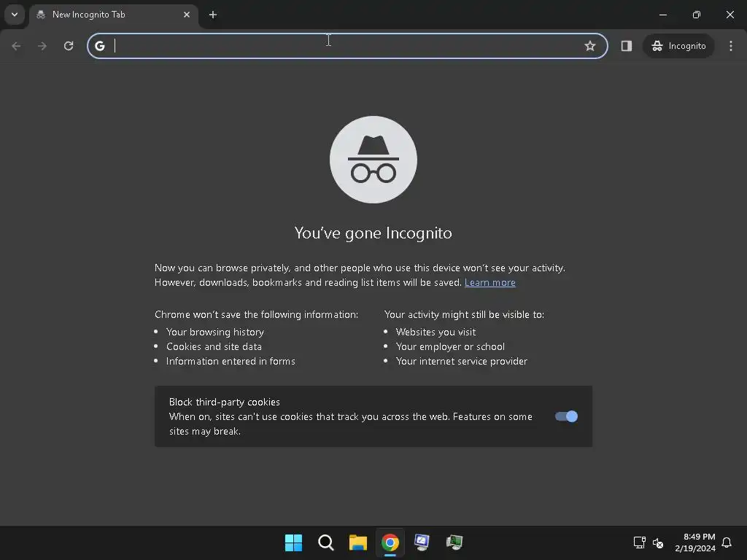747x560 pixels.
Task: Click the "You've gone Incognito" heading
Action: (373, 233)
